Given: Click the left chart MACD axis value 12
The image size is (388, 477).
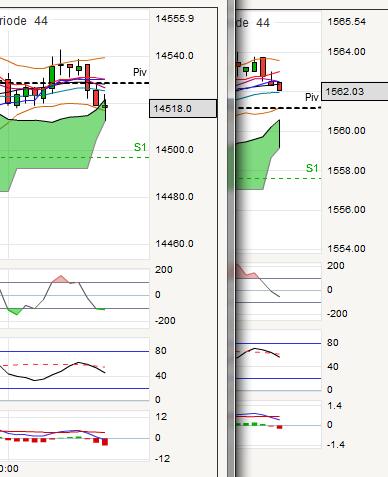Looking at the screenshot, I should 161,417.
